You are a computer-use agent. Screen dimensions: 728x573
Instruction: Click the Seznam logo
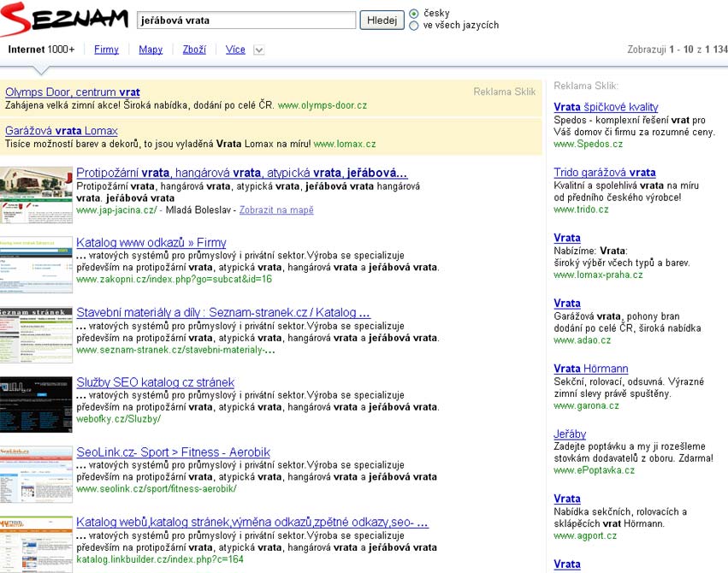[x=64, y=20]
